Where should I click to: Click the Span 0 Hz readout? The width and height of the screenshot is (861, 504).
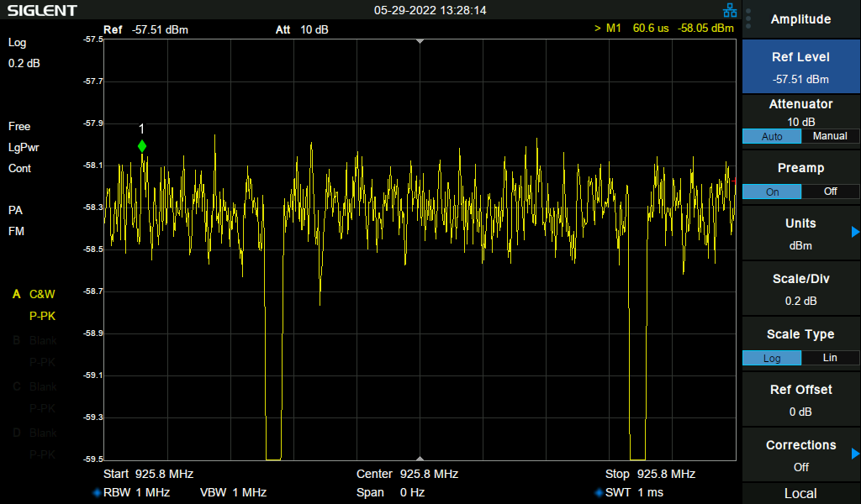tap(390, 492)
